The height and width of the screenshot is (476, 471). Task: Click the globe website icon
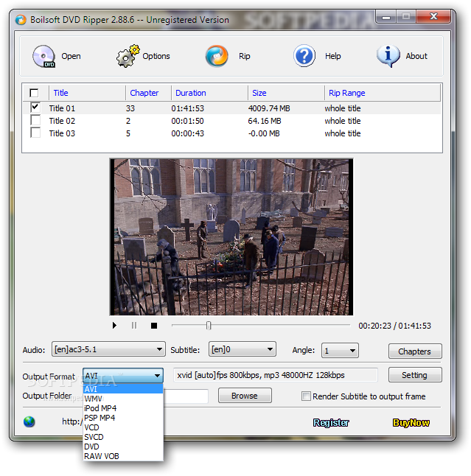(29, 421)
